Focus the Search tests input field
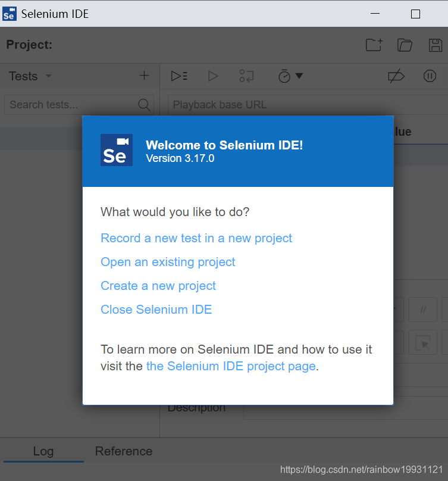The width and height of the screenshot is (448, 481). pyautogui.click(x=79, y=105)
